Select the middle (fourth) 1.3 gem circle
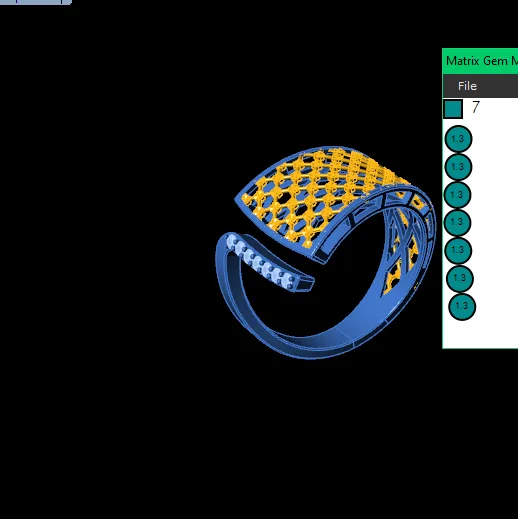 click(x=457, y=222)
